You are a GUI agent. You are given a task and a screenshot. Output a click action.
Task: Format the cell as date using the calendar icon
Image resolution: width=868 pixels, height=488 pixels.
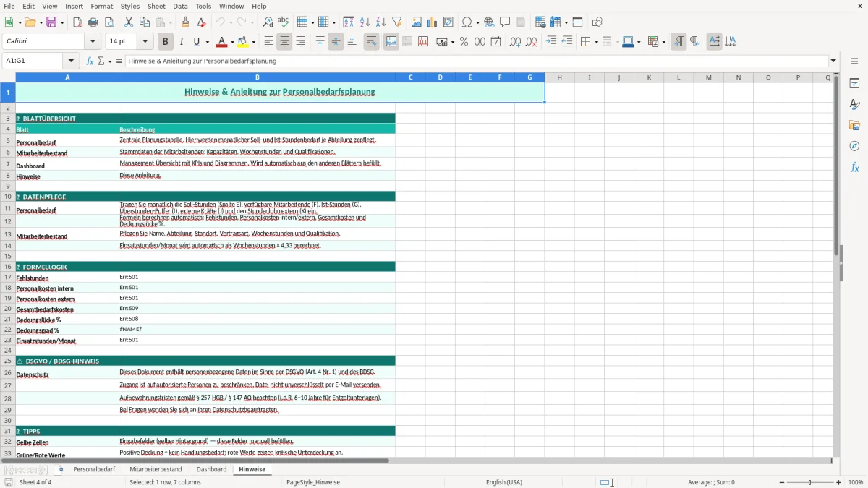pos(495,42)
